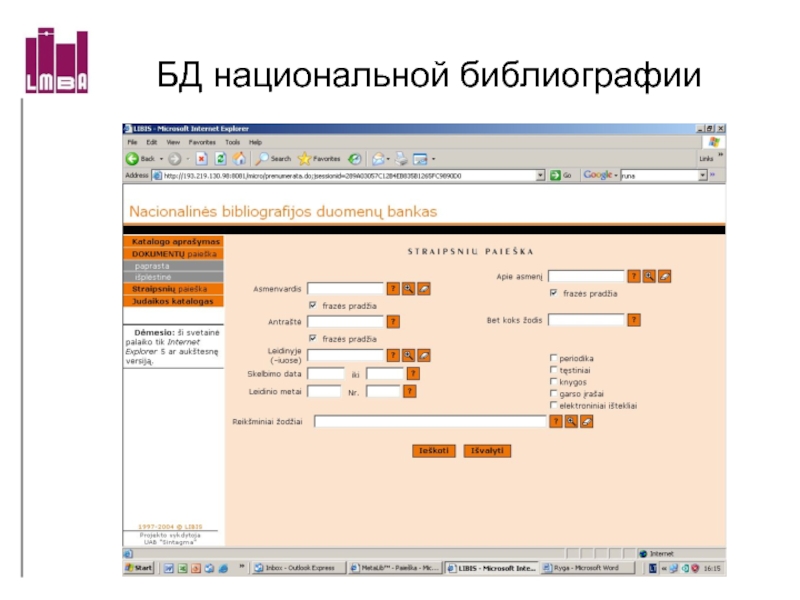
Task: Click the eraser icon beside Leidinyje field
Action: [x=424, y=355]
